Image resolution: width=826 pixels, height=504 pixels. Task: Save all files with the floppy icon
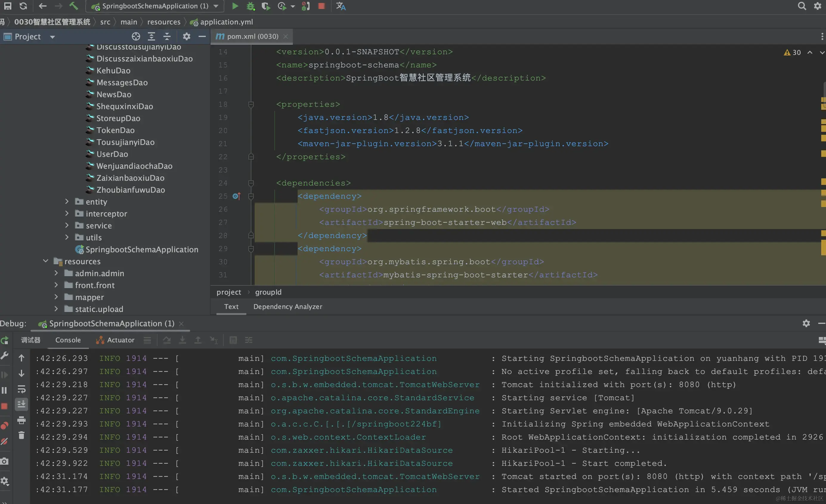(7, 6)
